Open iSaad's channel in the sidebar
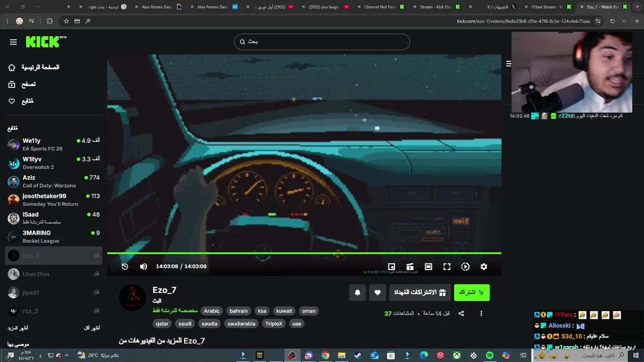 tap(53, 218)
